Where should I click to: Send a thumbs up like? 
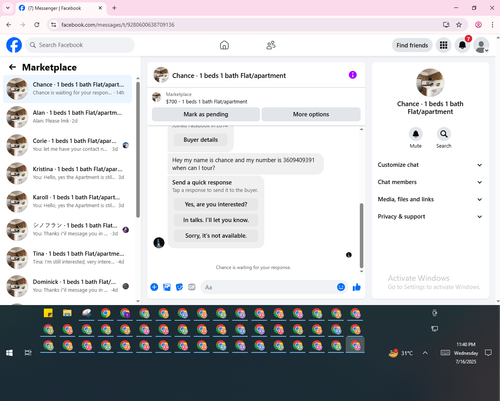tap(357, 287)
